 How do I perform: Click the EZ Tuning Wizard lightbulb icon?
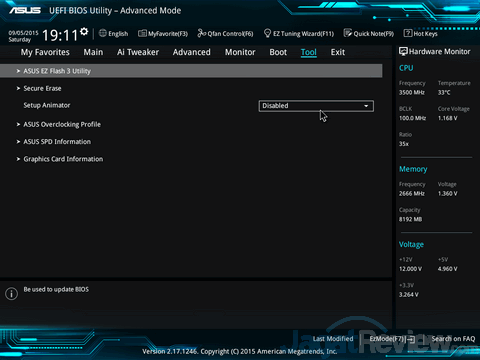pyautogui.click(x=267, y=33)
